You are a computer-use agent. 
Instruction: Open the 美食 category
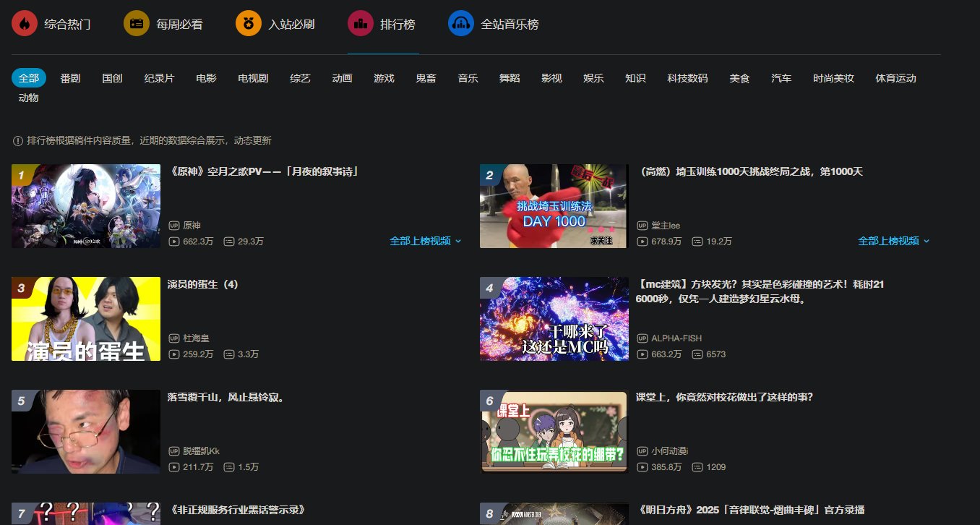pos(740,78)
